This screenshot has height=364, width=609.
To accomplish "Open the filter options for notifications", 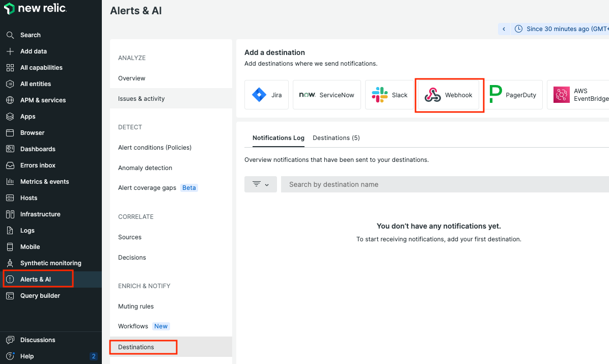I will [260, 184].
